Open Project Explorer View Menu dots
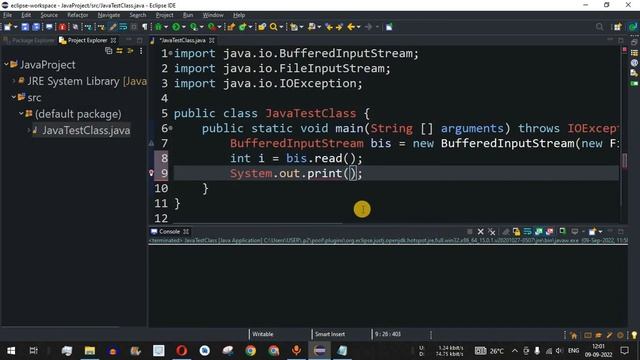Viewport: 640px width, 360px height. 141,51
